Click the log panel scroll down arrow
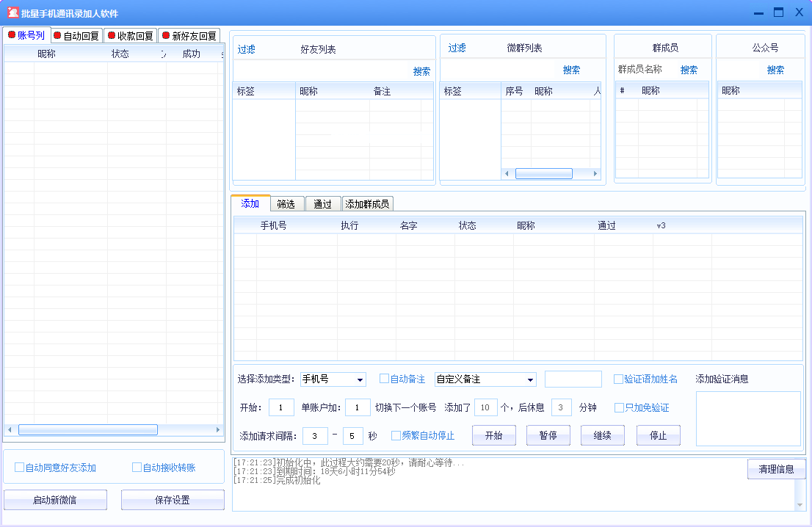The width and height of the screenshot is (812, 527). coord(800,505)
